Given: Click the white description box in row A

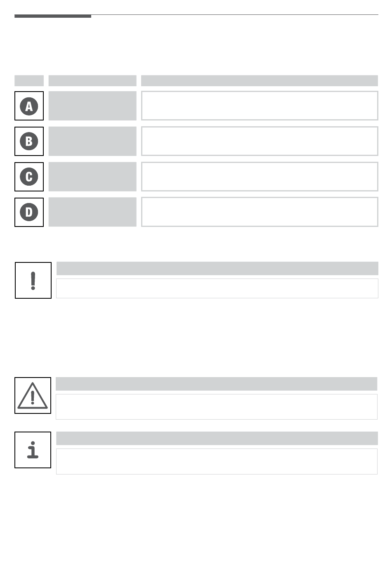Looking at the screenshot, I should point(260,106).
